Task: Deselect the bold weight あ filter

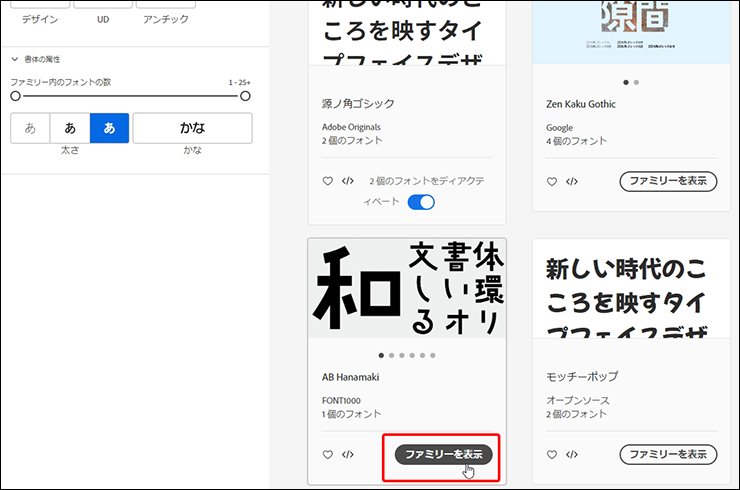Action: click(x=109, y=128)
